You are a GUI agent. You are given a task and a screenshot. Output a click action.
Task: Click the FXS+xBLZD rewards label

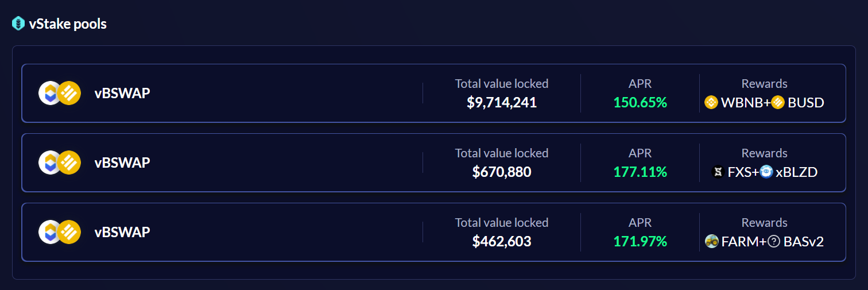click(764, 172)
